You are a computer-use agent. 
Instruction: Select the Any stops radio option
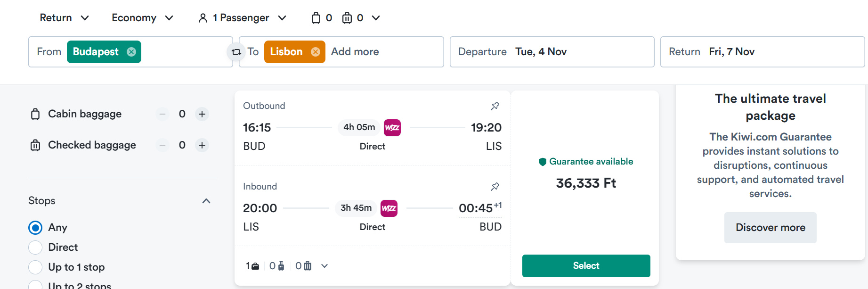(x=35, y=228)
